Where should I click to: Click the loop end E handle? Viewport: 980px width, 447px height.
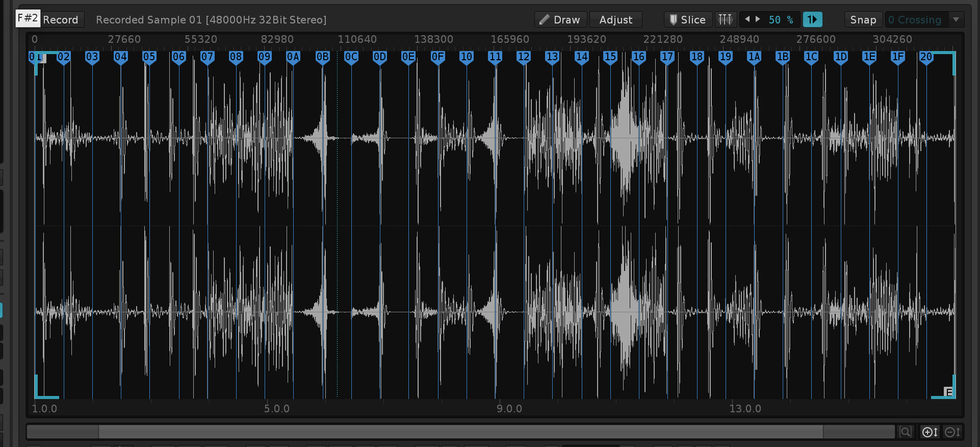pos(948,392)
